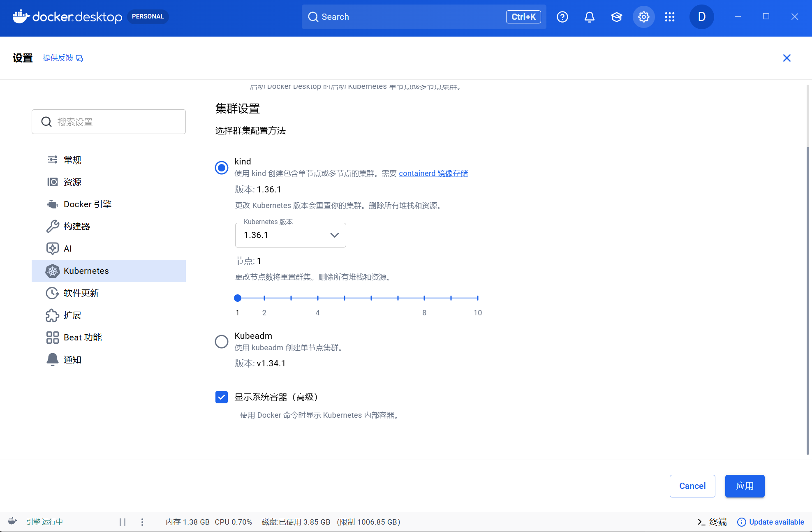Pause the engine from status bar
The width and height of the screenshot is (812, 532).
pos(123,522)
